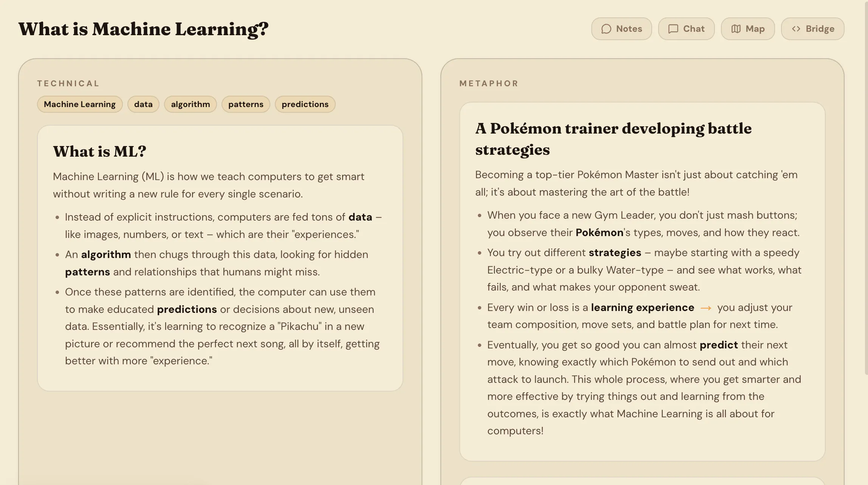Select the data tag chip
Image resolution: width=868 pixels, height=485 pixels.
[x=143, y=104]
